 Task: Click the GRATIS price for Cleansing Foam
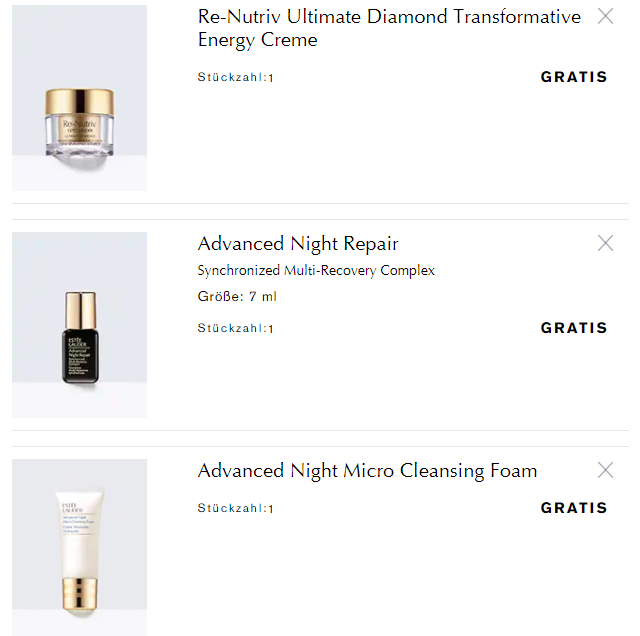click(574, 508)
